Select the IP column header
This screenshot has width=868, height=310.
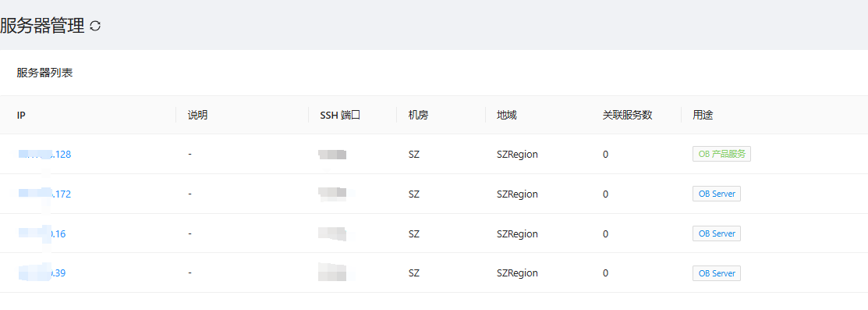pyautogui.click(x=22, y=116)
